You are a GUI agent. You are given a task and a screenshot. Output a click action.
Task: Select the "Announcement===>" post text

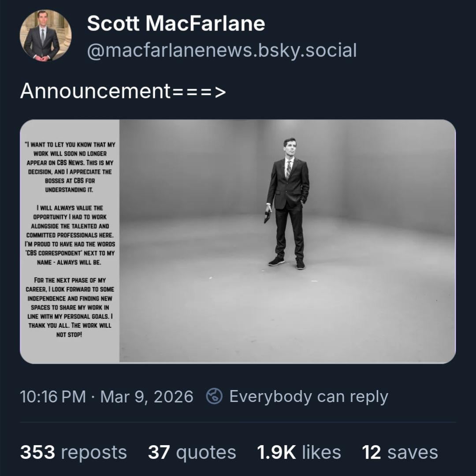pos(123,91)
